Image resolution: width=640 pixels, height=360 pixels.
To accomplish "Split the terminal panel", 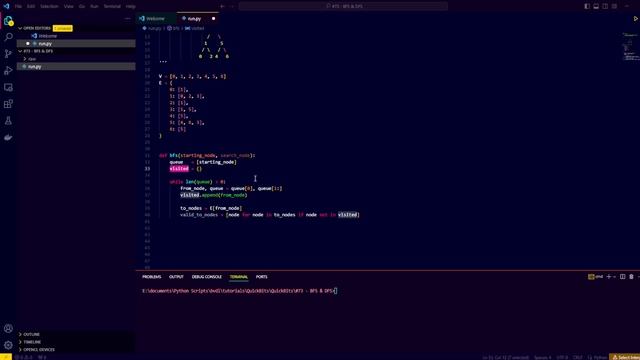I will click(622, 277).
